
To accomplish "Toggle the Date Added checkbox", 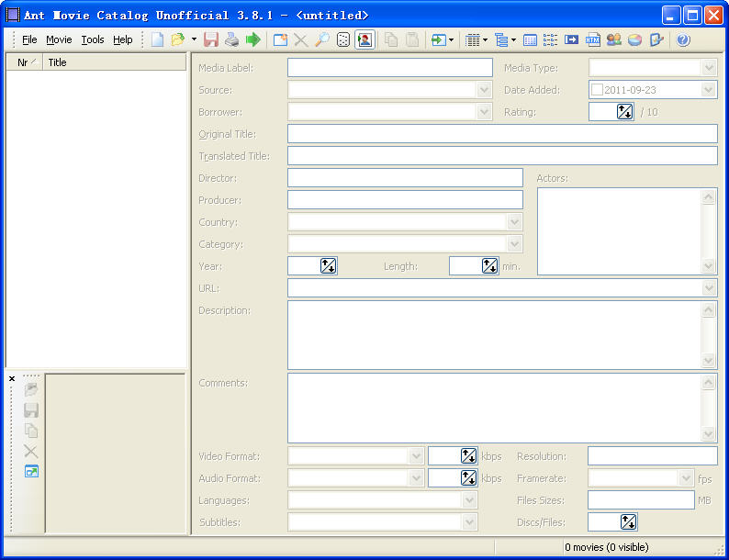I will 597,90.
